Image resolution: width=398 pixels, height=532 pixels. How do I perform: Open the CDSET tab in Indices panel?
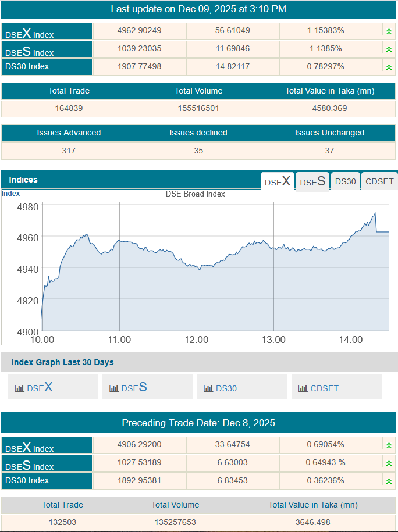coord(379,181)
